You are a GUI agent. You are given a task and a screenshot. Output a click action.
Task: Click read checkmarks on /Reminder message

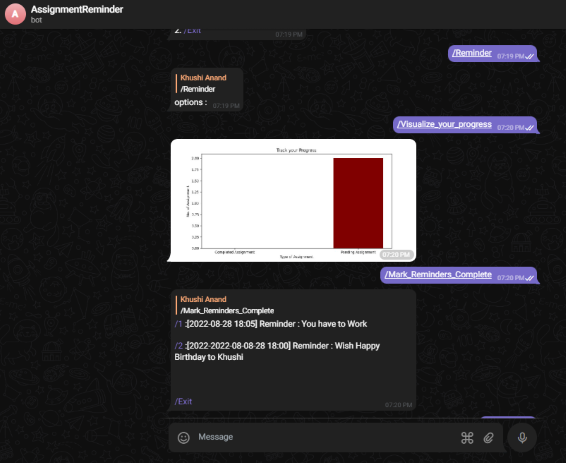(529, 56)
